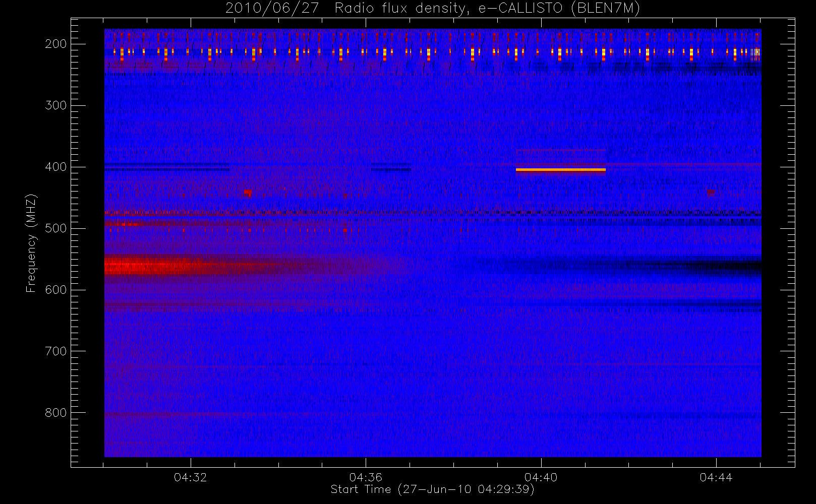Select the 500 frequency tick label

coord(56,228)
